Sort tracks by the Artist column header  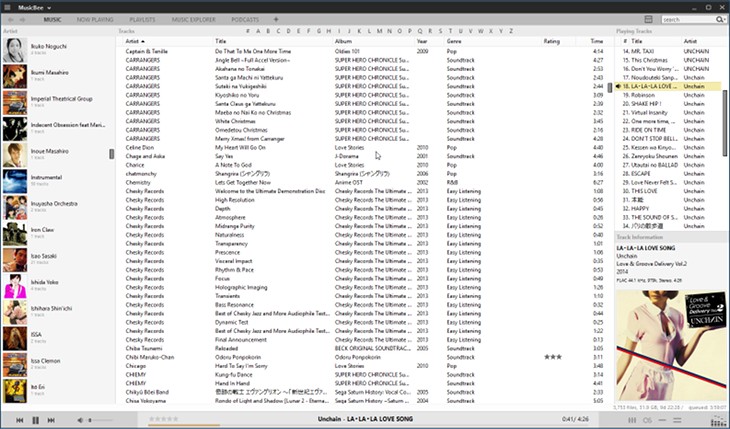point(166,41)
